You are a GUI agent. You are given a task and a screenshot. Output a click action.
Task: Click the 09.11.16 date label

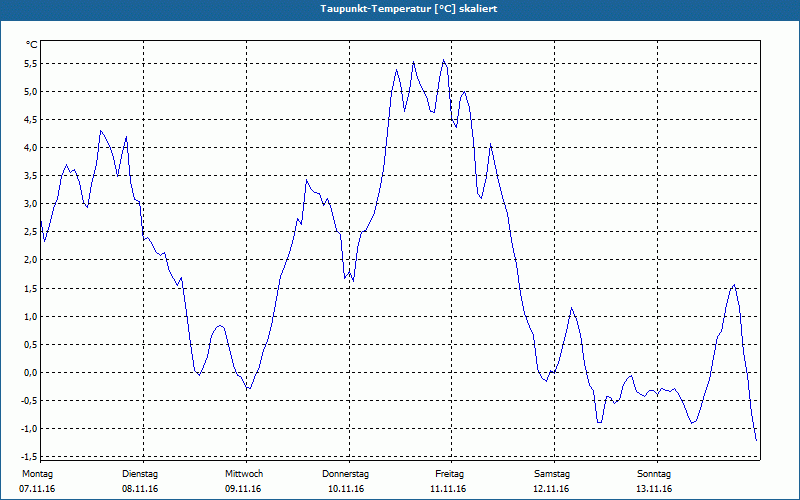pyautogui.click(x=243, y=489)
